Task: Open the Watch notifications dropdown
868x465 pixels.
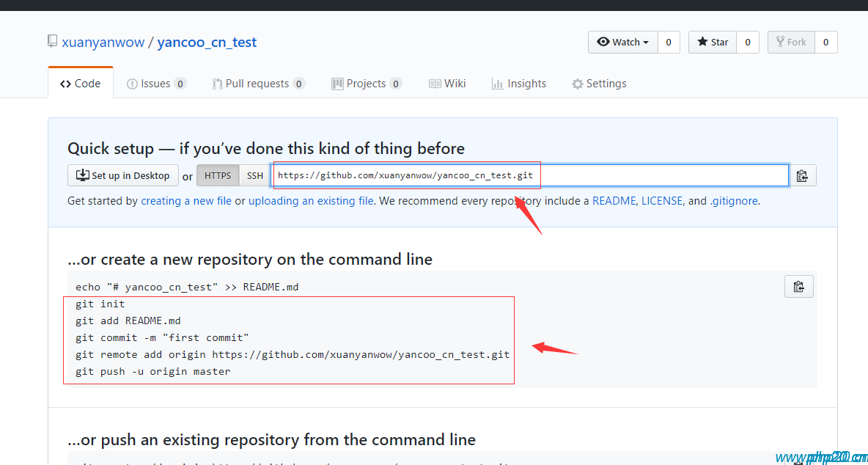Action: click(x=622, y=42)
